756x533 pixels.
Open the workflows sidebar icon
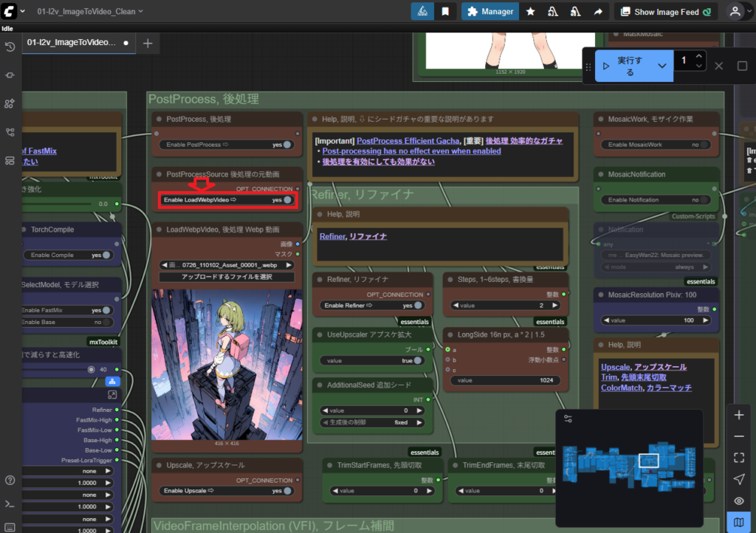tap(10, 160)
